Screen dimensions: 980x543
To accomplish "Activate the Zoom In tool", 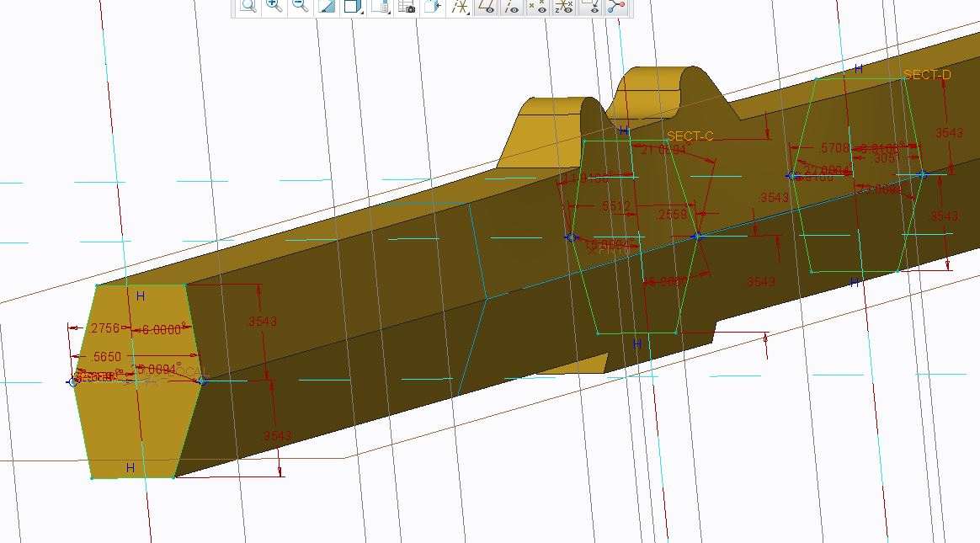I will pyautogui.click(x=274, y=6).
